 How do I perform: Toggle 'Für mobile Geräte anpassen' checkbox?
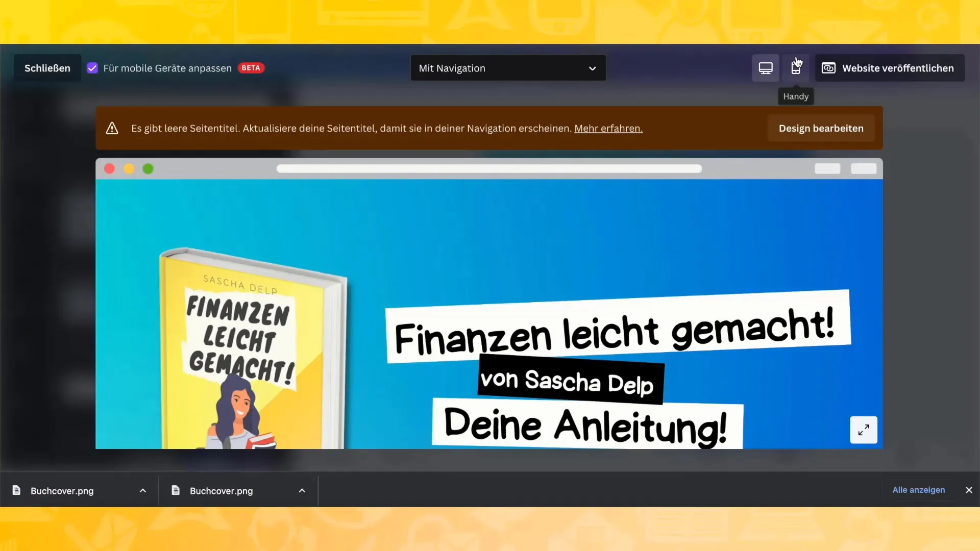[x=93, y=68]
